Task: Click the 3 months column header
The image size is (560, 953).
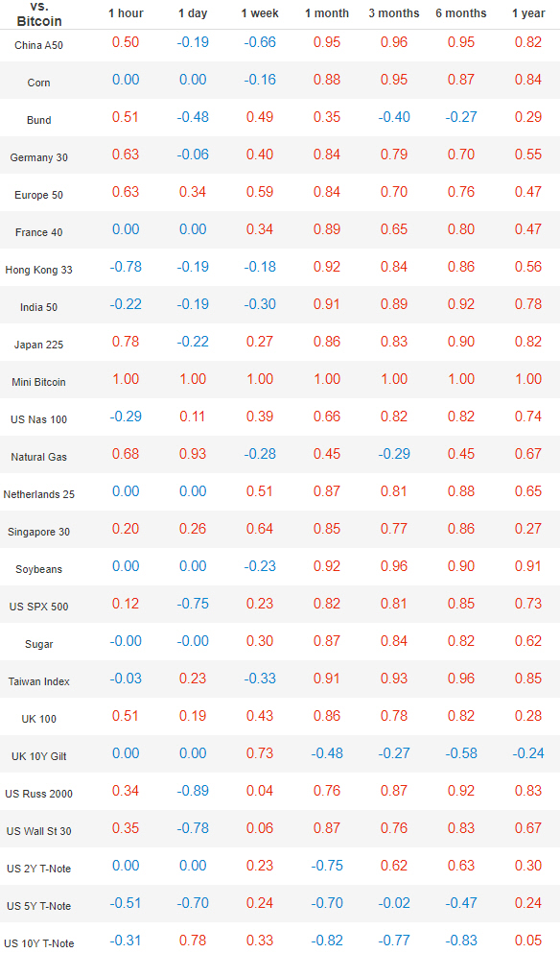Action: [394, 12]
